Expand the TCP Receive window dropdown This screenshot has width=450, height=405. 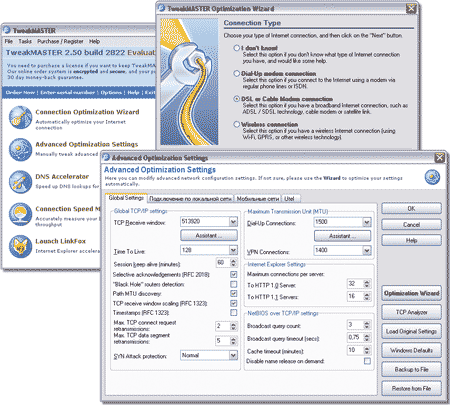233,221
